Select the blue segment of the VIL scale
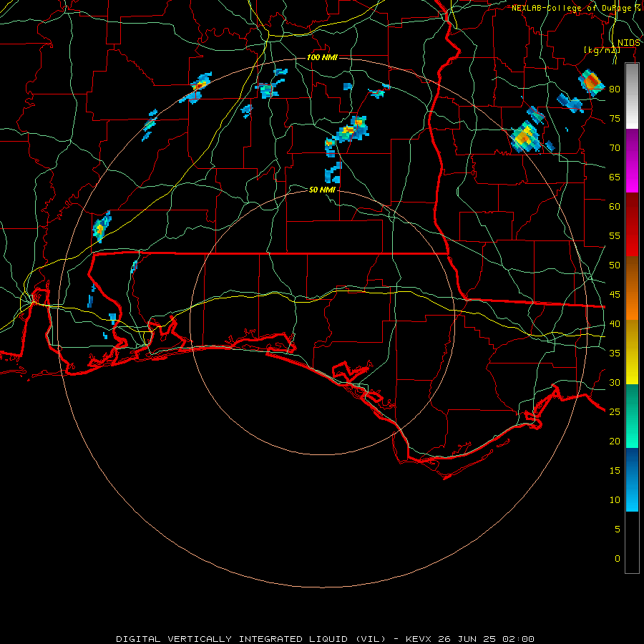This screenshot has height=644, width=644. (632, 479)
